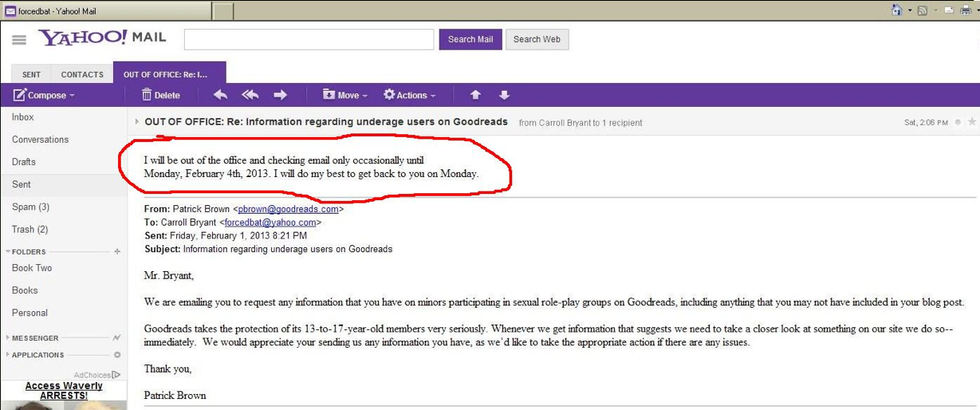
Task: Click the Sat, 2:06 PM timestamp
Action: [926, 123]
